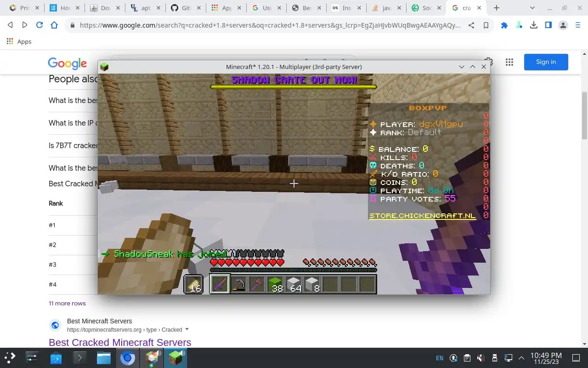This screenshot has height=368, width=588.
Task: Show desktop button in taskbar
Action: click(x=576, y=358)
